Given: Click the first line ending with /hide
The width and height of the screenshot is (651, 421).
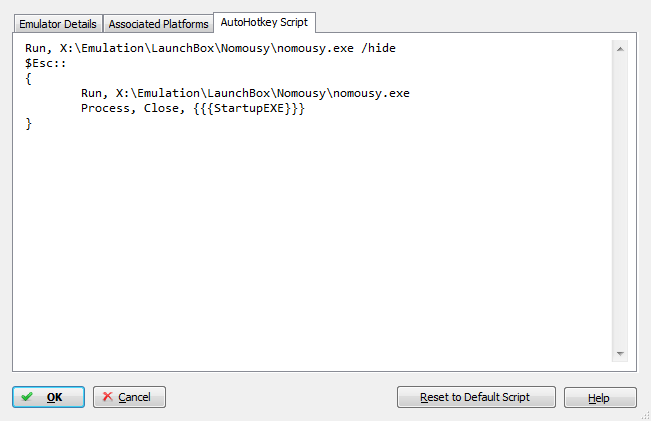Looking at the screenshot, I should [x=210, y=49].
